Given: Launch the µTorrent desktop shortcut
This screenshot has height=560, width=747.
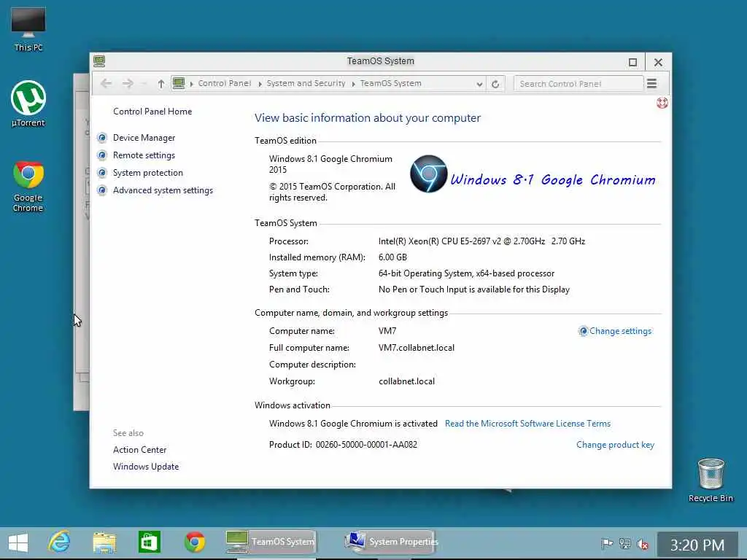Looking at the screenshot, I should [28, 104].
